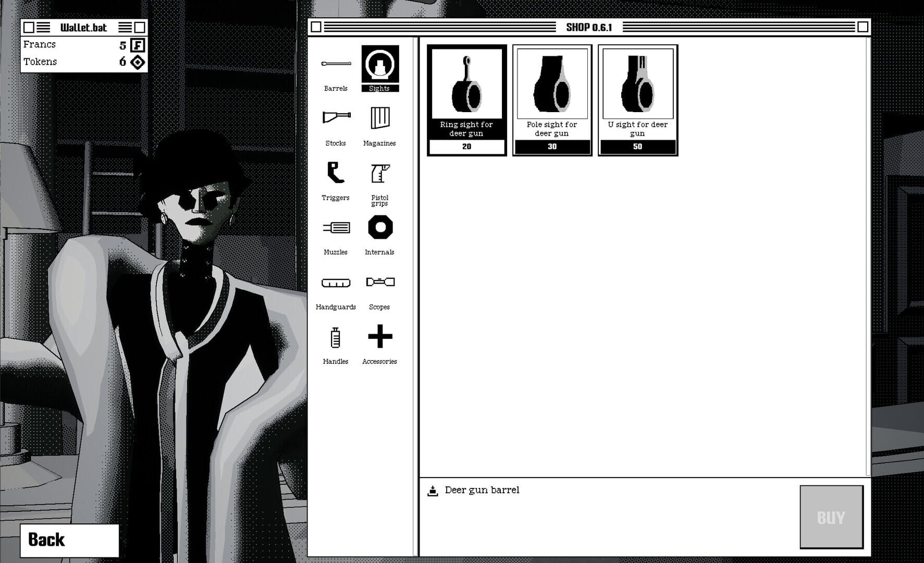
Task: Click the Deer gun barrel download icon
Action: coord(434,490)
